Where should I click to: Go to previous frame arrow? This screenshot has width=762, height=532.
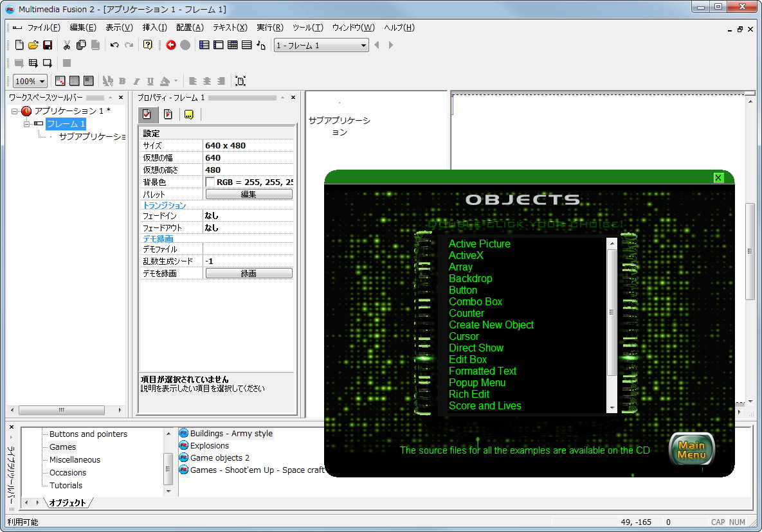(377, 45)
